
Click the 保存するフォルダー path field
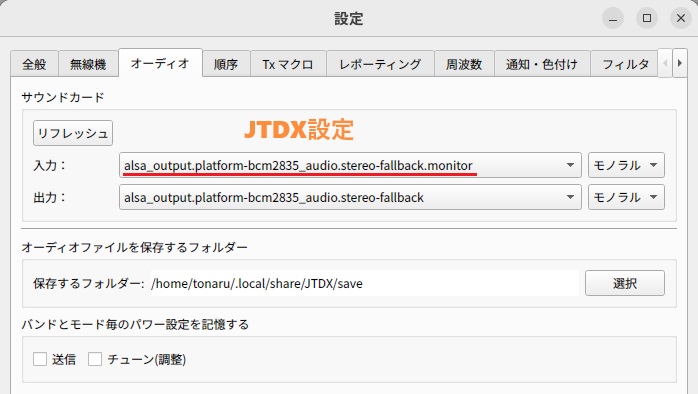point(364,283)
